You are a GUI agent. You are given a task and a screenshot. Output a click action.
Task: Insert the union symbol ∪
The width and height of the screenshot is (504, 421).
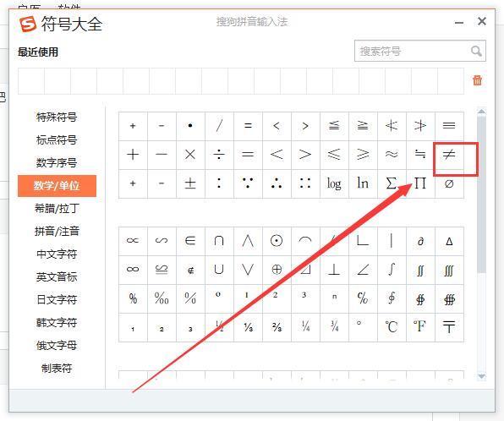point(219,270)
